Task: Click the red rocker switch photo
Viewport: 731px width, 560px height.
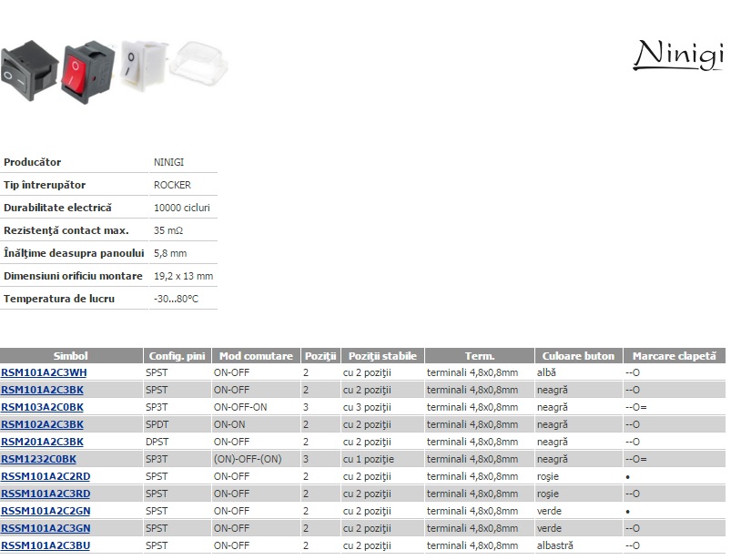Action: [x=88, y=71]
